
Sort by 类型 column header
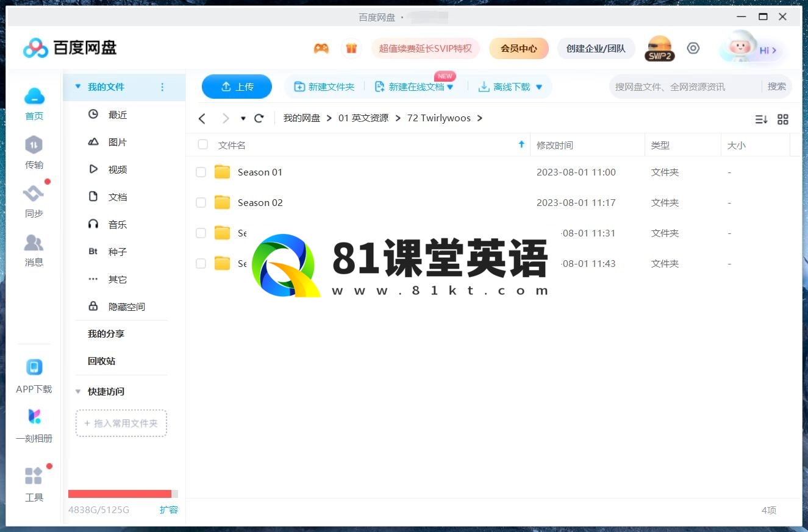660,145
